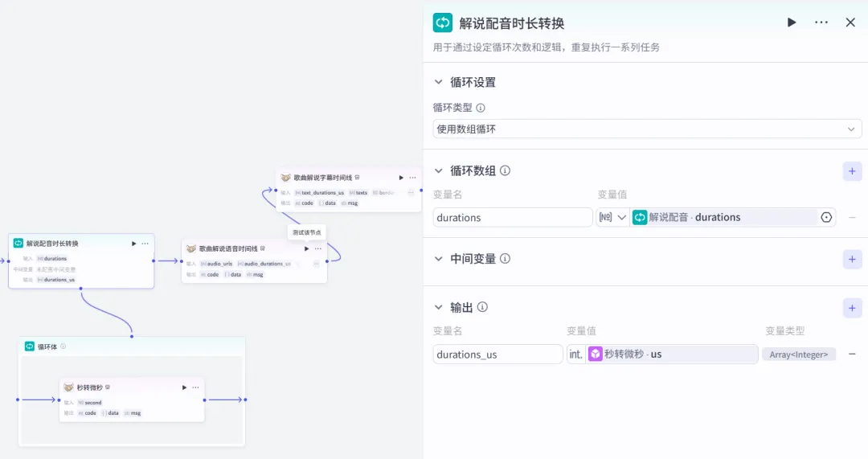Image resolution: width=868 pixels, height=459 pixels.
Task: Collapse the 中间变量 section
Action: click(439, 259)
